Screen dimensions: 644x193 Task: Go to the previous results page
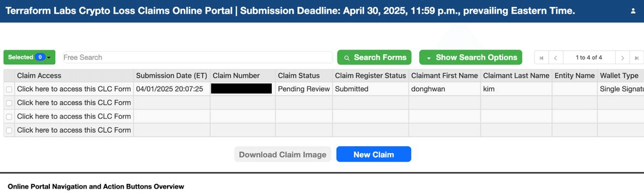(x=555, y=58)
